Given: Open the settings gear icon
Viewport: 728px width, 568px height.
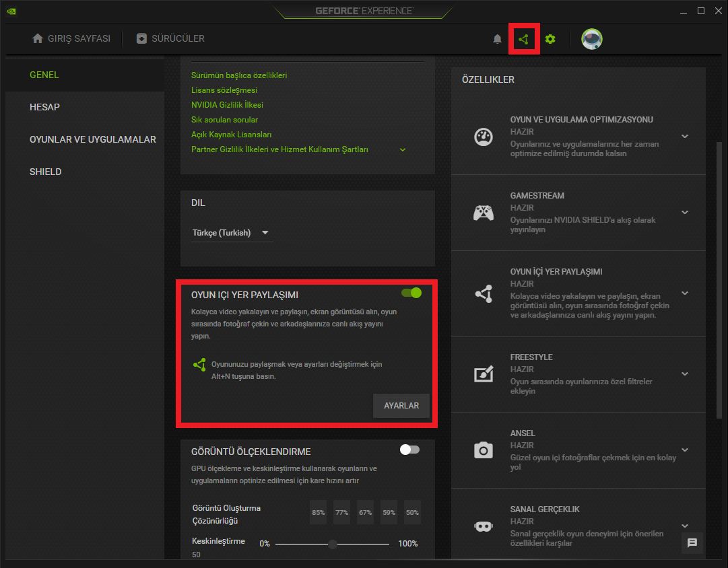Looking at the screenshot, I should coord(550,39).
